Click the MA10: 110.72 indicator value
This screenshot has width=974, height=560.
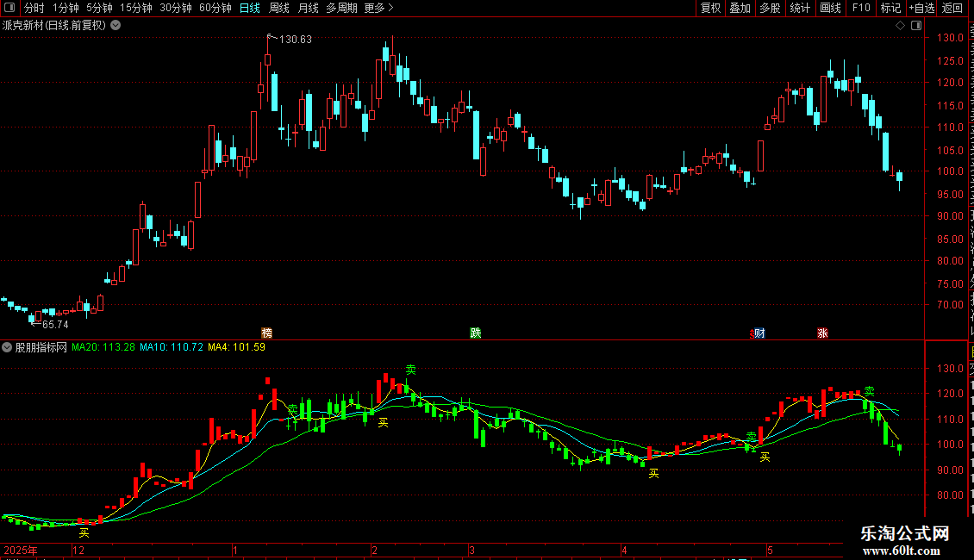pyautogui.click(x=172, y=347)
